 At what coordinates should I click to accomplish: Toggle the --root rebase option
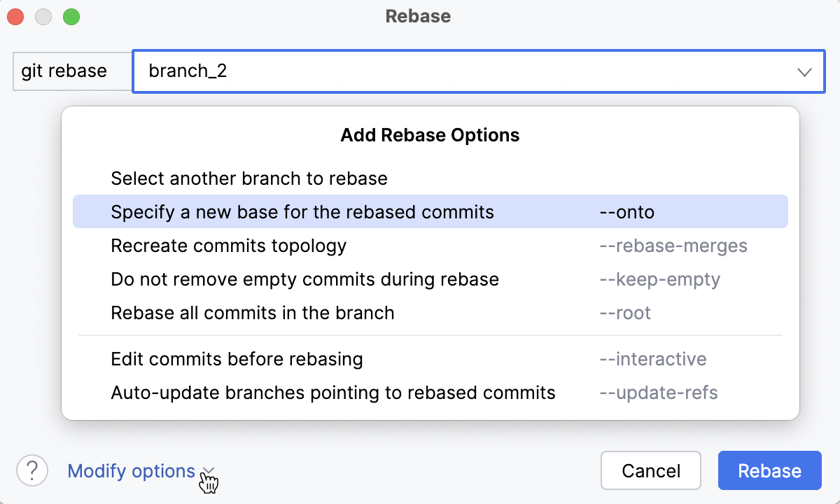[x=430, y=313]
